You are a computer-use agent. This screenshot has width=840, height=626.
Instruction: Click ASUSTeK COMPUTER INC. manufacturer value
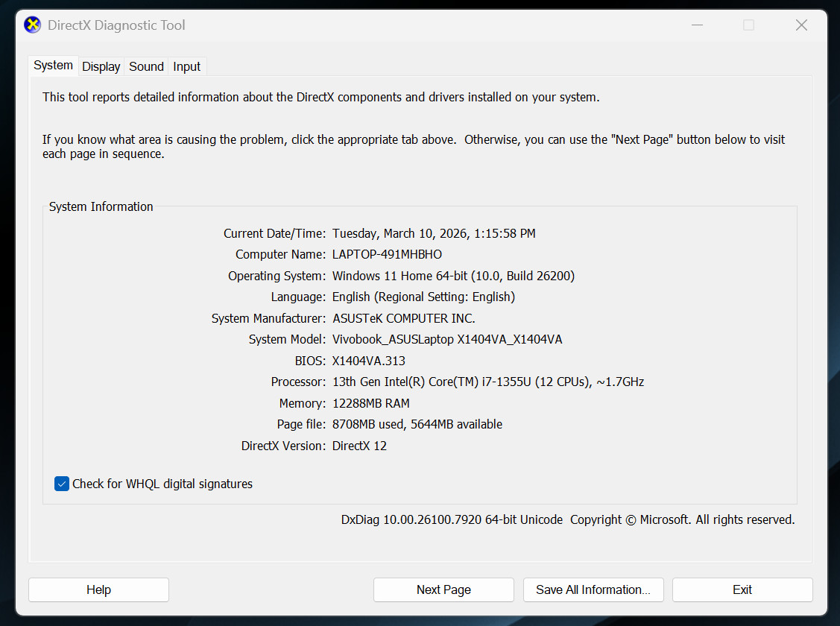coord(403,318)
